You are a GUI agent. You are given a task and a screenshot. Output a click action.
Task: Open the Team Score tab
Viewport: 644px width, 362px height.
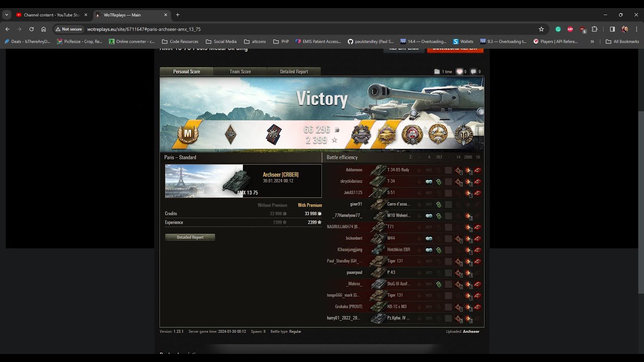(x=240, y=71)
